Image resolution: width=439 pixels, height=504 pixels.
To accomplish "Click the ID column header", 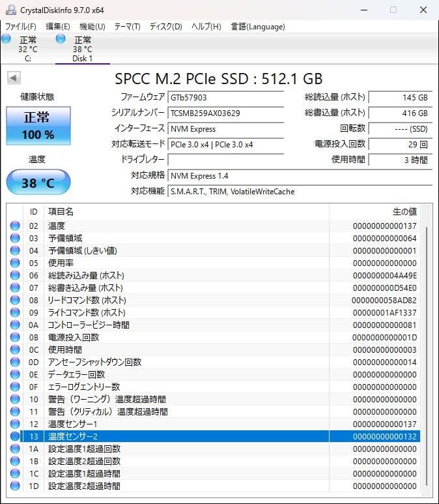I will pos(33,211).
